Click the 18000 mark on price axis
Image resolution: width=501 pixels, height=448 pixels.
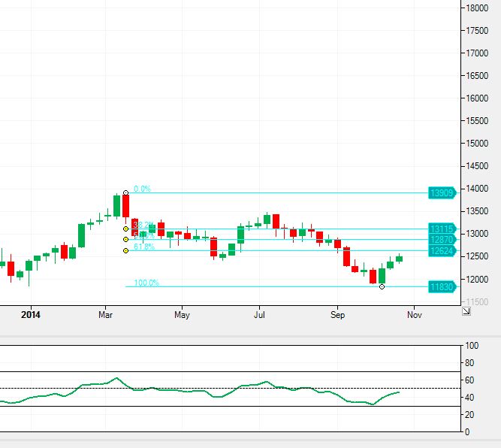478,8
